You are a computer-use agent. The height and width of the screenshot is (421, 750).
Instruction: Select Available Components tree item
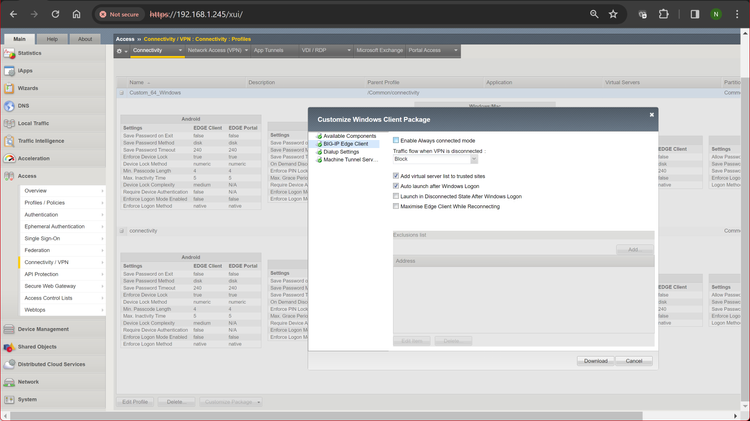point(349,136)
